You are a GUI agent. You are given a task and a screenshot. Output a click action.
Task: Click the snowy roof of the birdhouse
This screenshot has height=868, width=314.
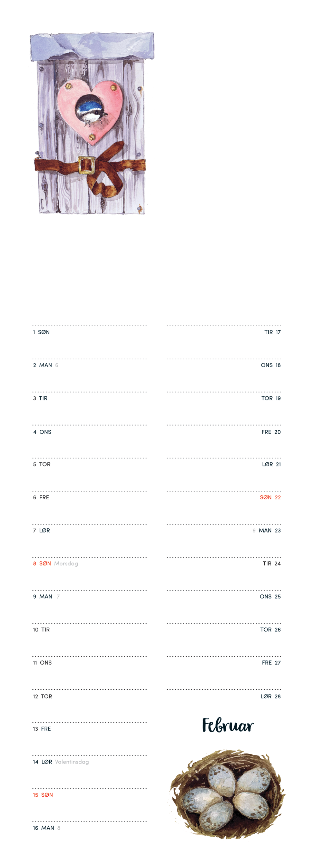[x=92, y=47]
